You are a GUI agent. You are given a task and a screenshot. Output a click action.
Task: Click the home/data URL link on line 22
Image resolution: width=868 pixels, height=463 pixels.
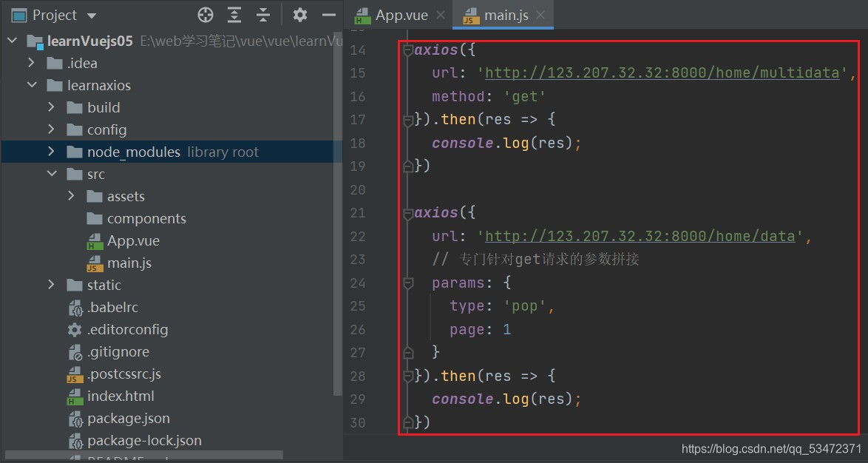640,237
